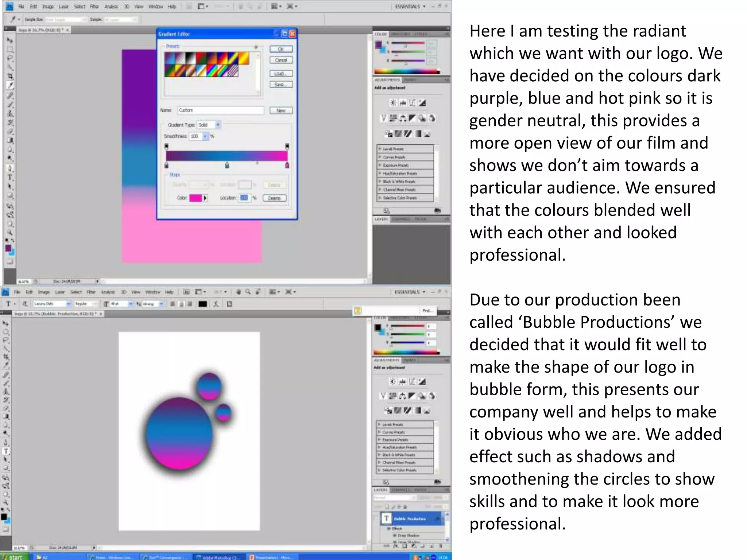
Task: Select the Type tool in lower toolbox
Action: pyautogui.click(x=6, y=451)
